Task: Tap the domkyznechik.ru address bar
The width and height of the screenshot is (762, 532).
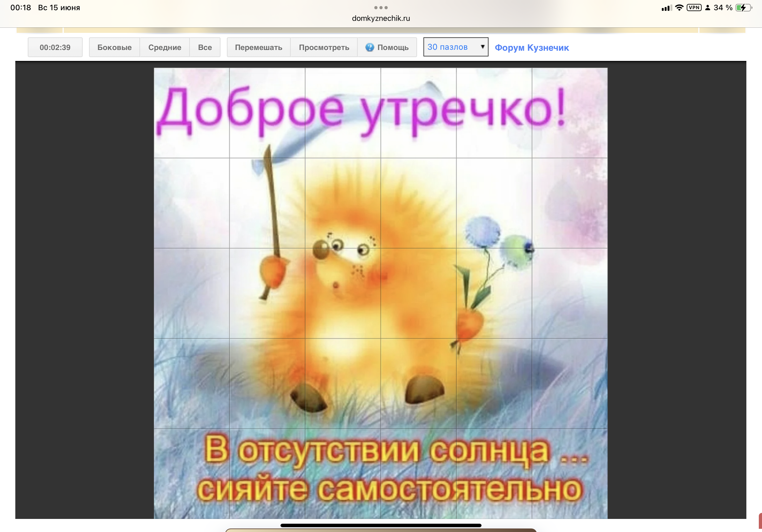Action: [381, 18]
